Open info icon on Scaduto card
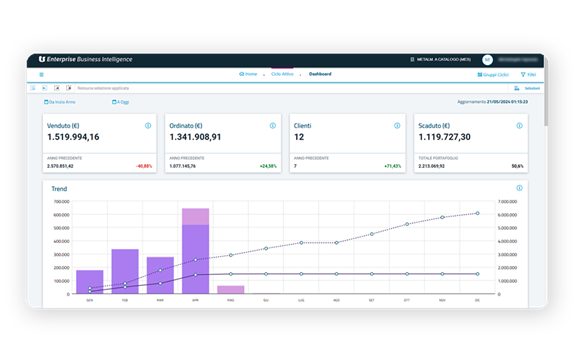576x362 pixels. (x=519, y=126)
